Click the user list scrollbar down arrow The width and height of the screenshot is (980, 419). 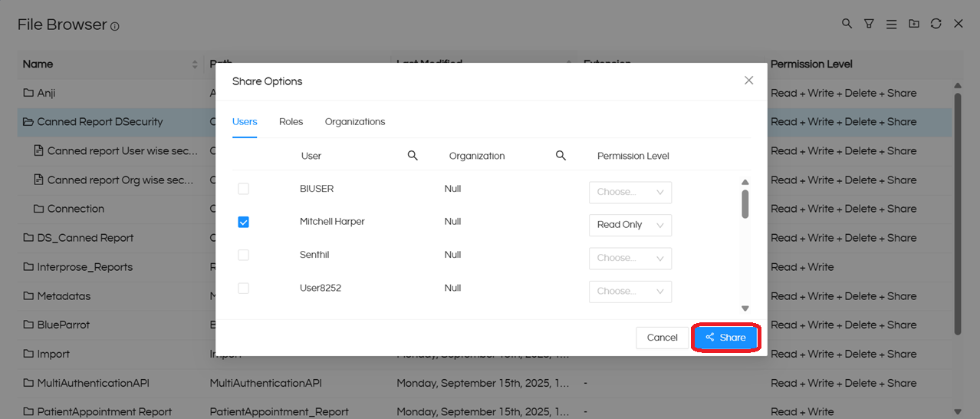[x=745, y=308]
